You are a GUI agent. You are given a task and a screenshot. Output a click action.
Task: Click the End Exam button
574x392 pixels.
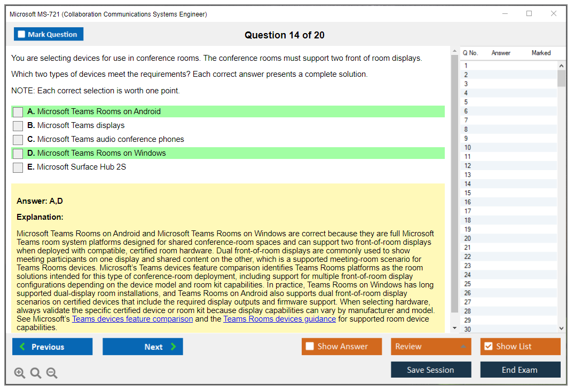pos(520,370)
